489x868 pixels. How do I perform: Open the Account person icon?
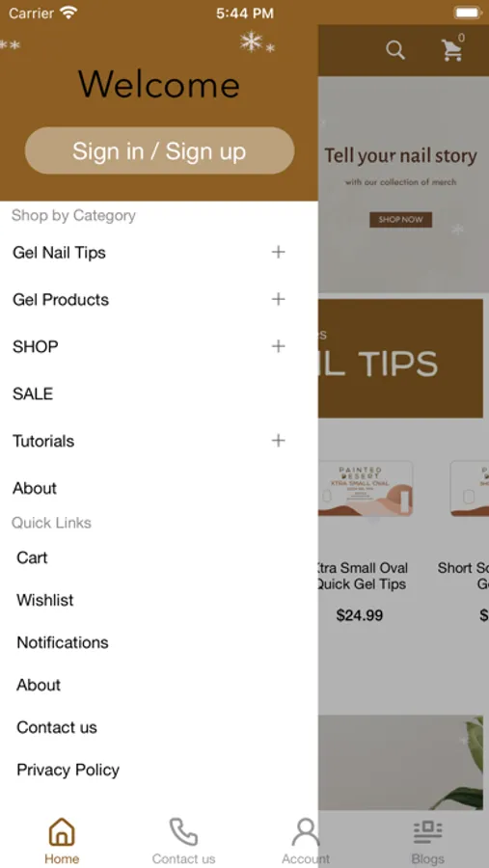point(306,832)
